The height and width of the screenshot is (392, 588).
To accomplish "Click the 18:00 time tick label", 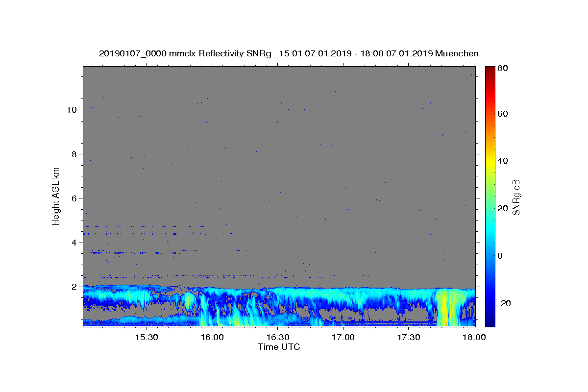I will click(474, 337).
